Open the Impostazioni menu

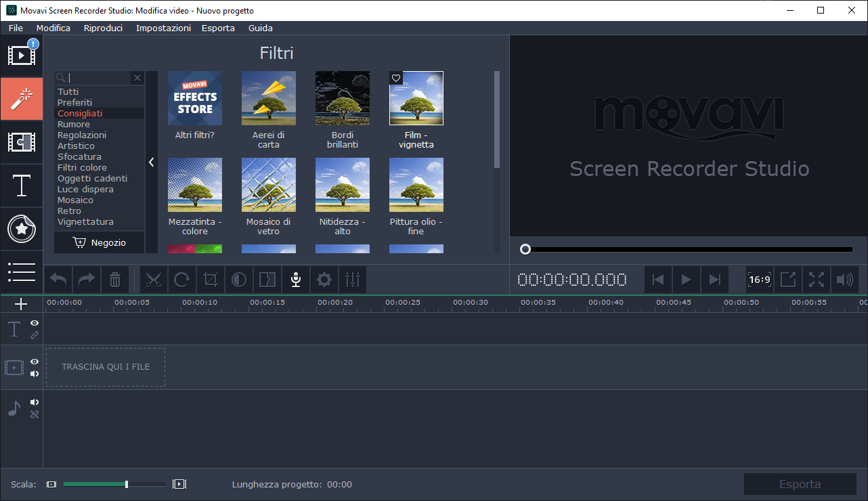[x=163, y=28]
